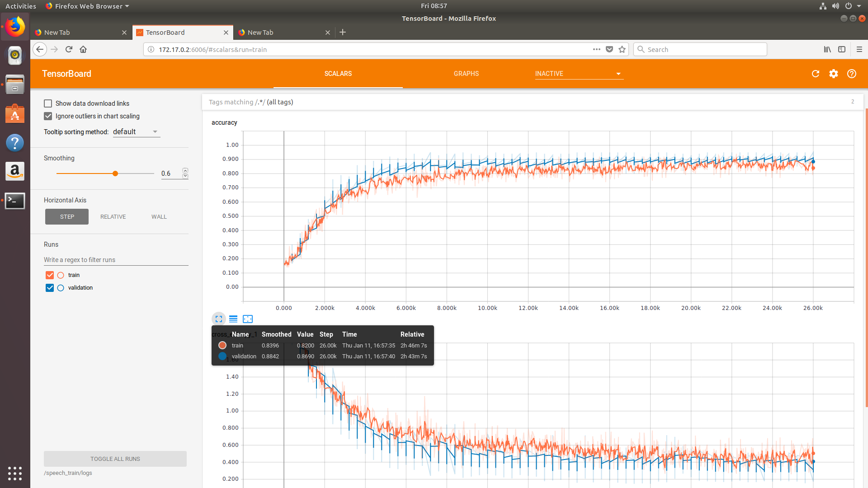Toggle y-axis log scale on accuracy chart
The image size is (868, 488).
coord(233,319)
